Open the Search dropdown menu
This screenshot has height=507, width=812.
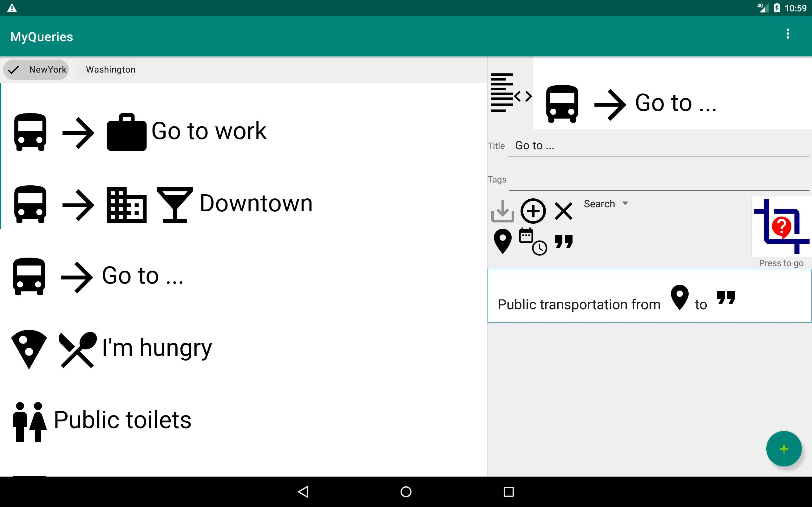[x=606, y=203]
